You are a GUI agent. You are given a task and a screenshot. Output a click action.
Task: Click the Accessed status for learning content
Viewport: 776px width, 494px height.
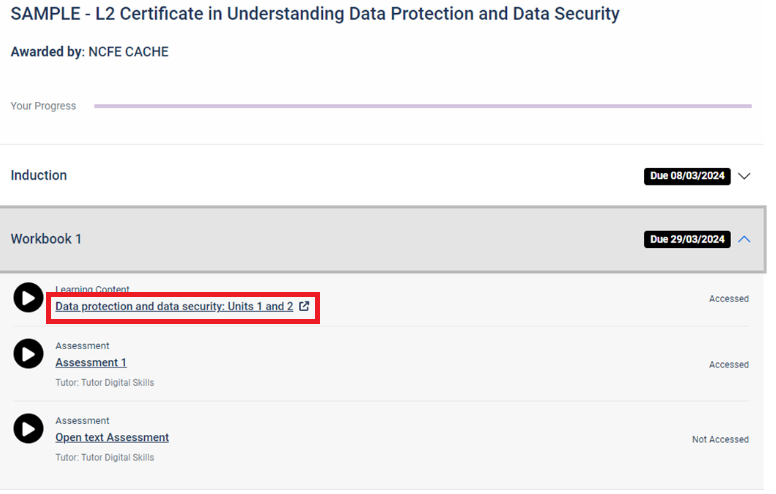point(728,298)
